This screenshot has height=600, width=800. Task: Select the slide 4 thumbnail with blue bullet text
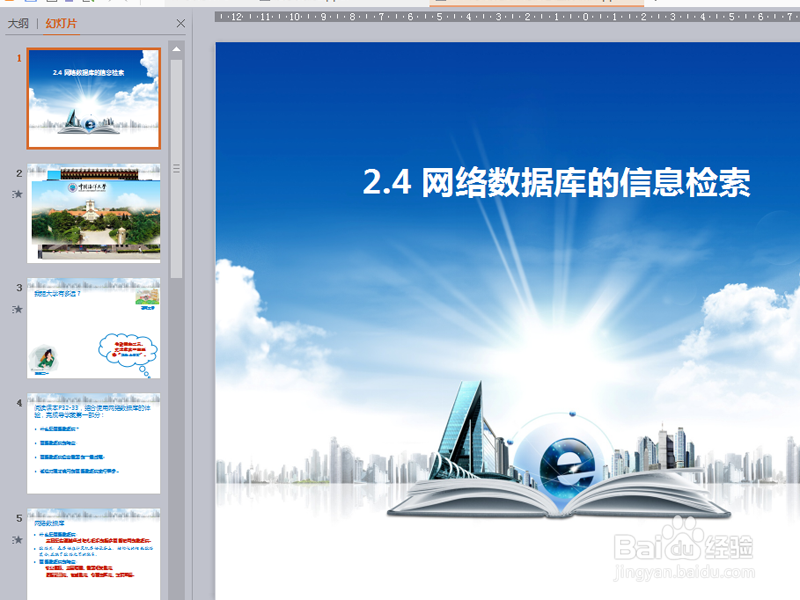coord(95,443)
